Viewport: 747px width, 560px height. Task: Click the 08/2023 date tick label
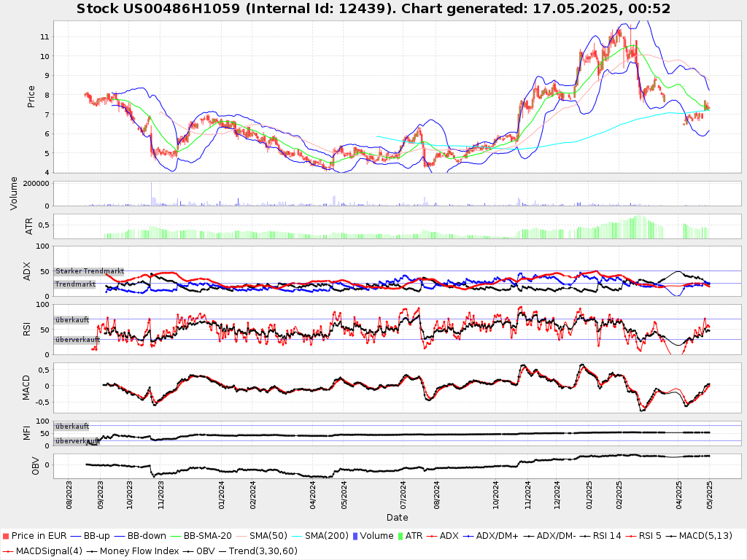pyautogui.click(x=69, y=495)
